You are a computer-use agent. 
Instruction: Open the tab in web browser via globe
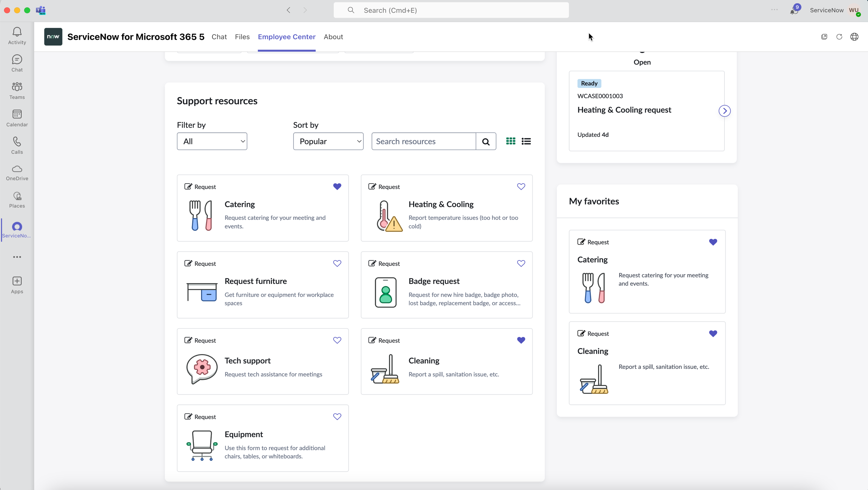coord(854,37)
